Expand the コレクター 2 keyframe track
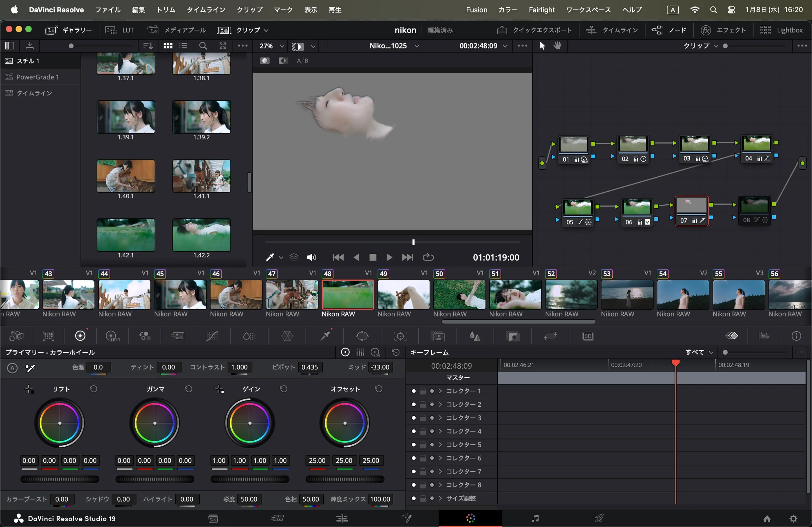 coord(440,404)
